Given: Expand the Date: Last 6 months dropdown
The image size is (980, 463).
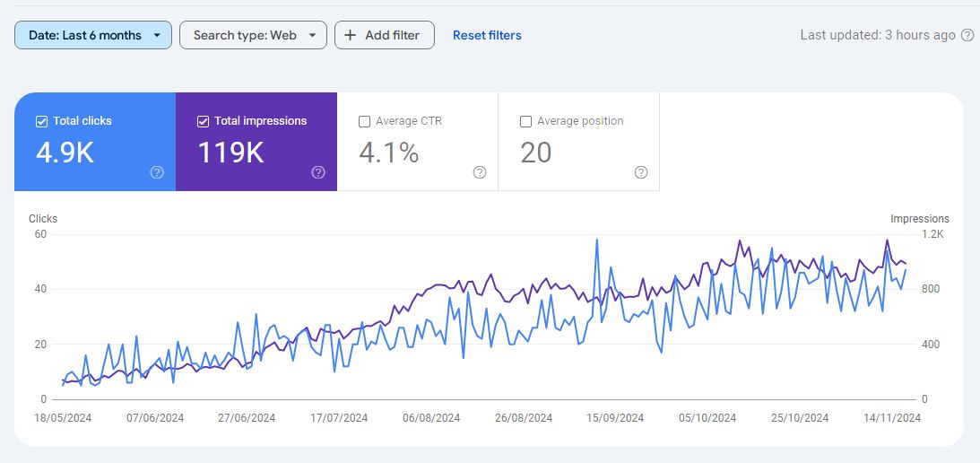Looking at the screenshot, I should pos(93,35).
